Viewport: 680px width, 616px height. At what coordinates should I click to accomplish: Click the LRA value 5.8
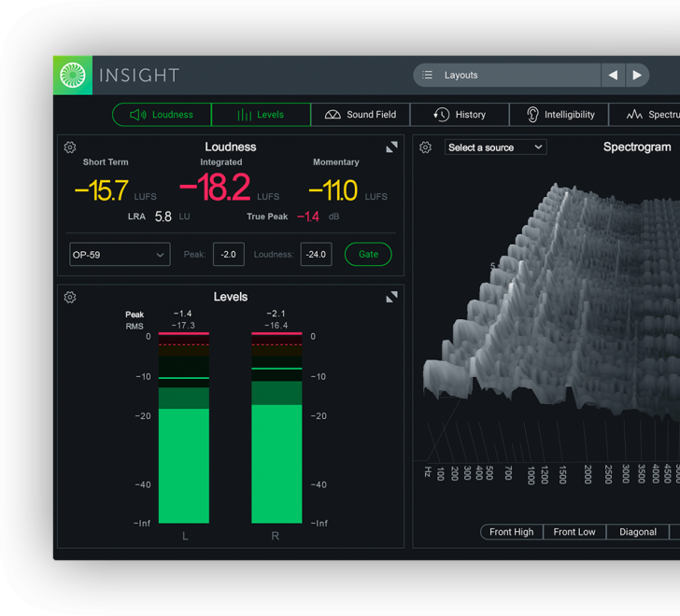(163, 217)
